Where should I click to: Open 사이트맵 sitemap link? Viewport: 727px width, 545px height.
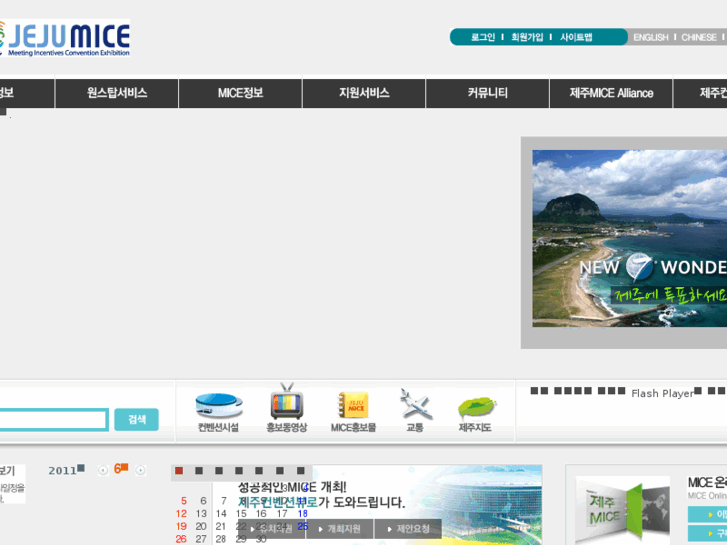576,37
